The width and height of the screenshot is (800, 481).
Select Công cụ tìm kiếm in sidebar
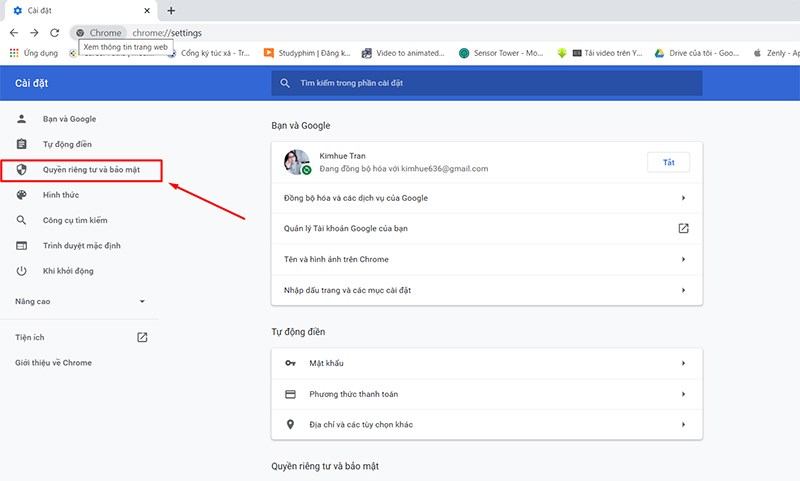point(74,220)
